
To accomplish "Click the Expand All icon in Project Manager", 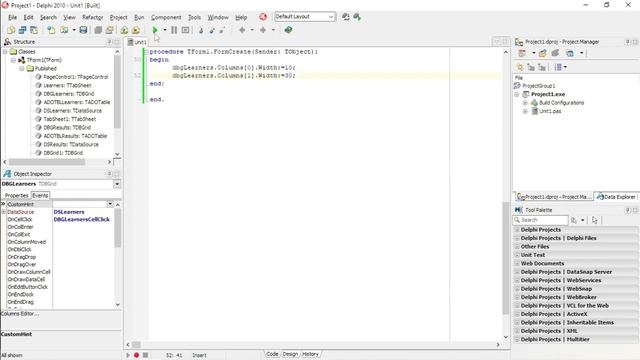I will [x=531, y=67].
